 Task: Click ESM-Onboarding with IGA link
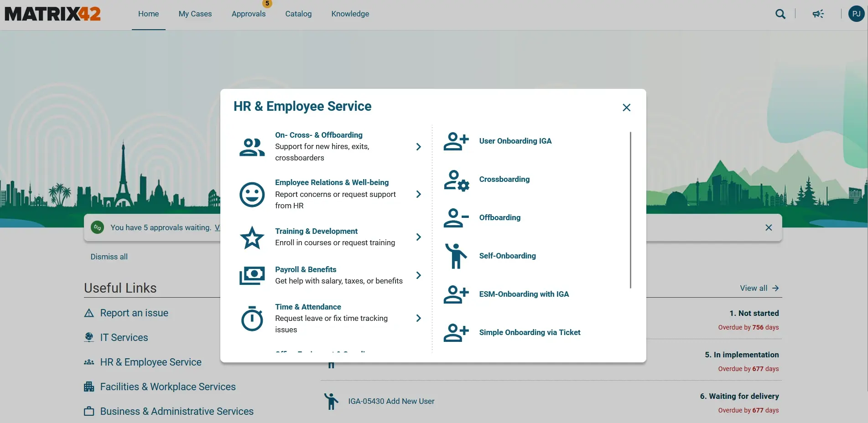pyautogui.click(x=524, y=294)
